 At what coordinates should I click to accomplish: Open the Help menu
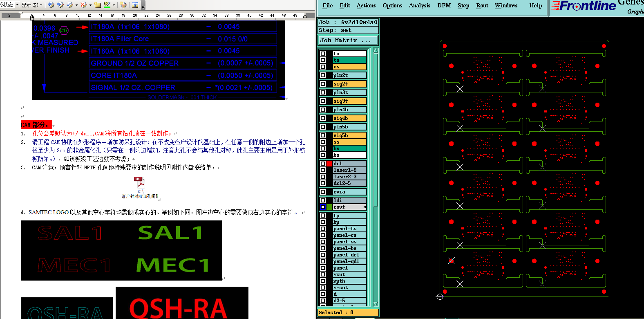click(536, 6)
